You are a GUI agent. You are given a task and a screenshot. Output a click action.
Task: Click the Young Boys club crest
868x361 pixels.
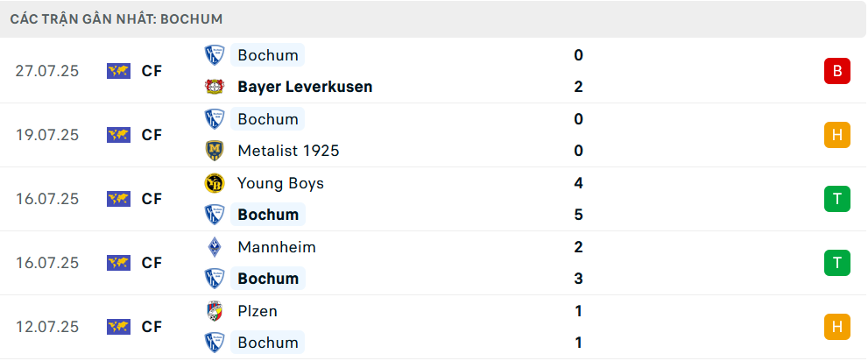[x=215, y=183]
